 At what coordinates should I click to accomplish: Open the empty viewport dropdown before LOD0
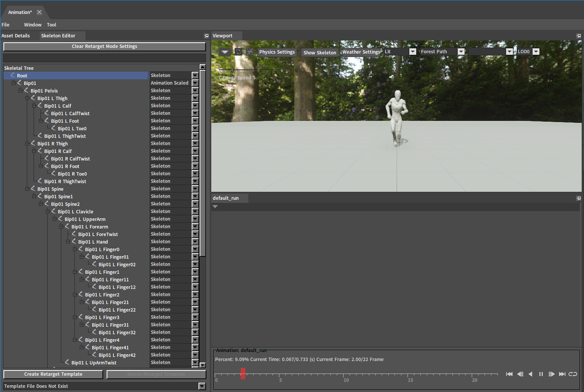tap(509, 52)
